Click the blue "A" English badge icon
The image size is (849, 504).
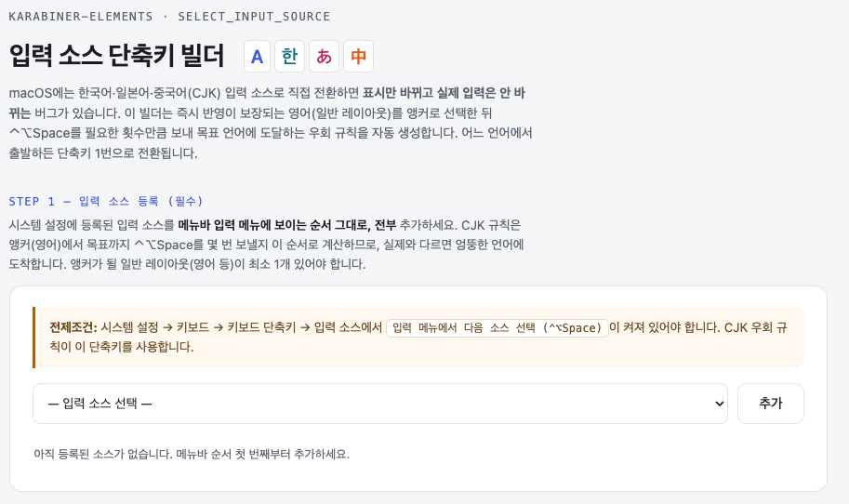[x=257, y=57]
